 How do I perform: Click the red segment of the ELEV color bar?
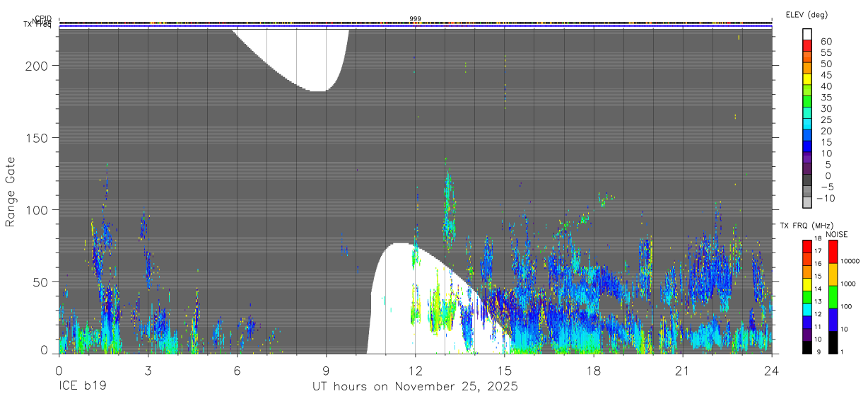pos(807,45)
